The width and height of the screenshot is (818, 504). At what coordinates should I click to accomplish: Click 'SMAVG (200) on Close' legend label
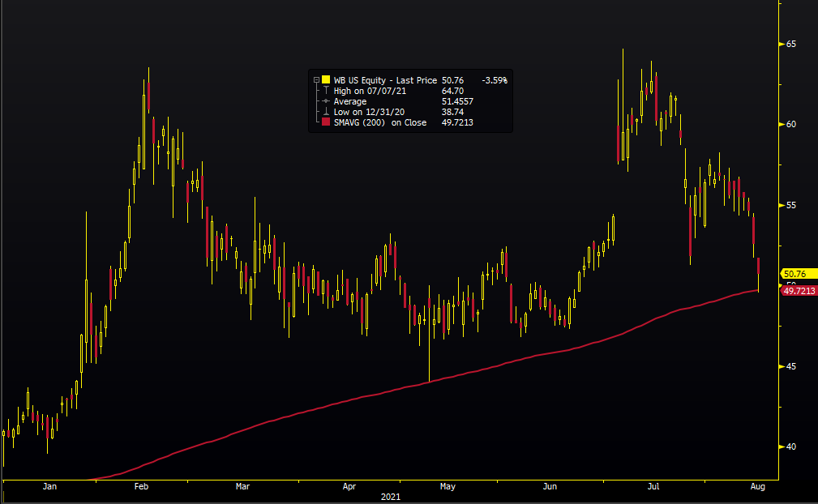(x=379, y=122)
